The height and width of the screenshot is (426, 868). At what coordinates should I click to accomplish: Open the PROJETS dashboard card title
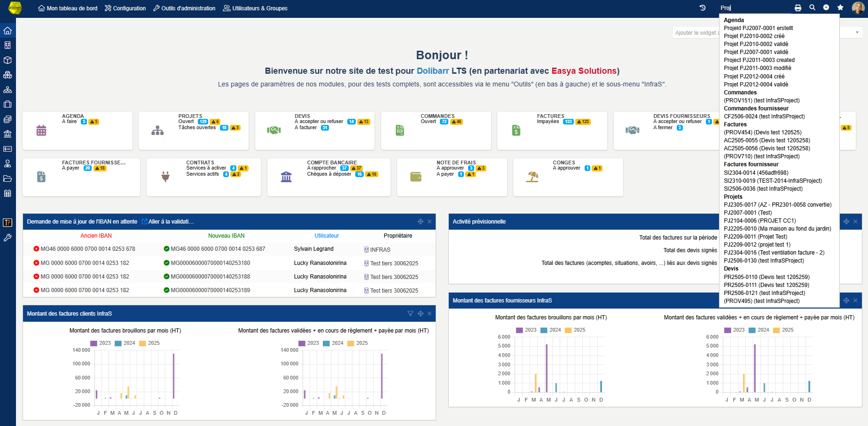tap(190, 116)
